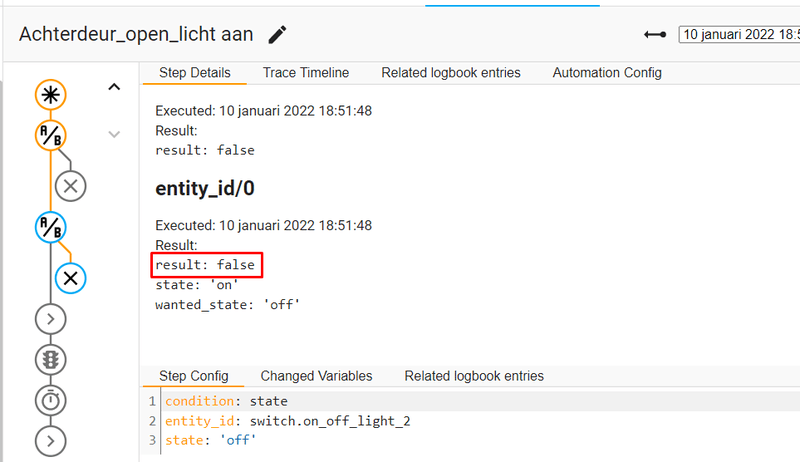Select the gray X failed-condition node

coord(70,186)
